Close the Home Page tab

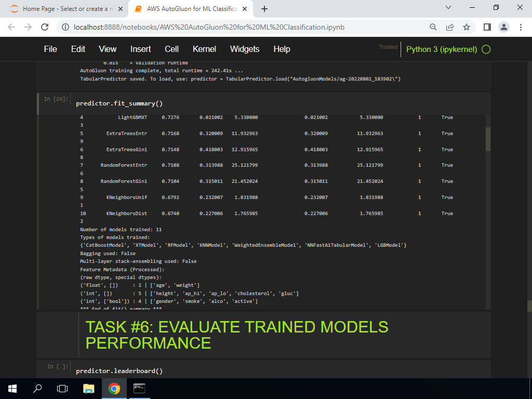(120, 9)
